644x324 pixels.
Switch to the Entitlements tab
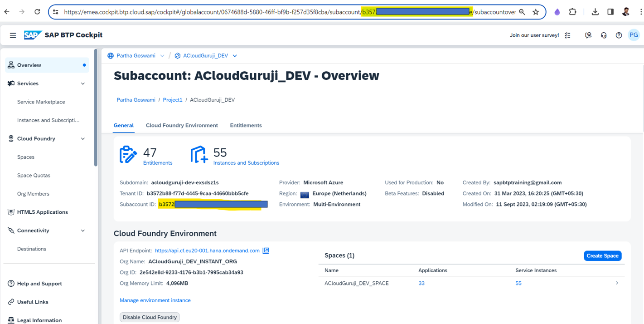point(246,125)
